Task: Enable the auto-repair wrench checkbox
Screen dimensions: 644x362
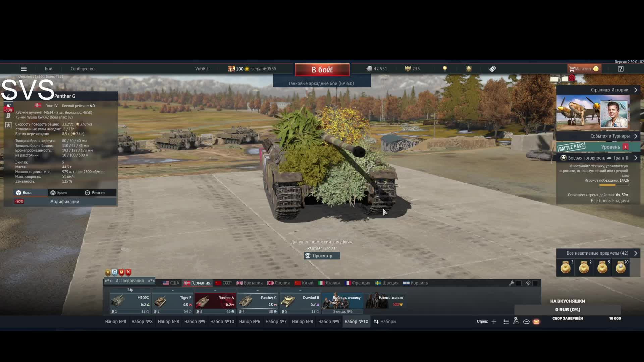Action: tap(519, 283)
